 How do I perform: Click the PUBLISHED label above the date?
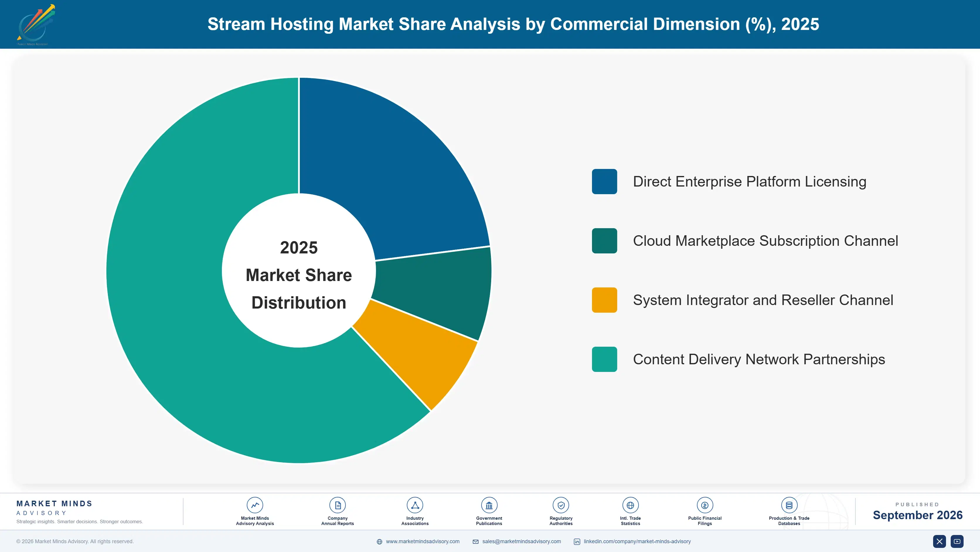point(917,504)
